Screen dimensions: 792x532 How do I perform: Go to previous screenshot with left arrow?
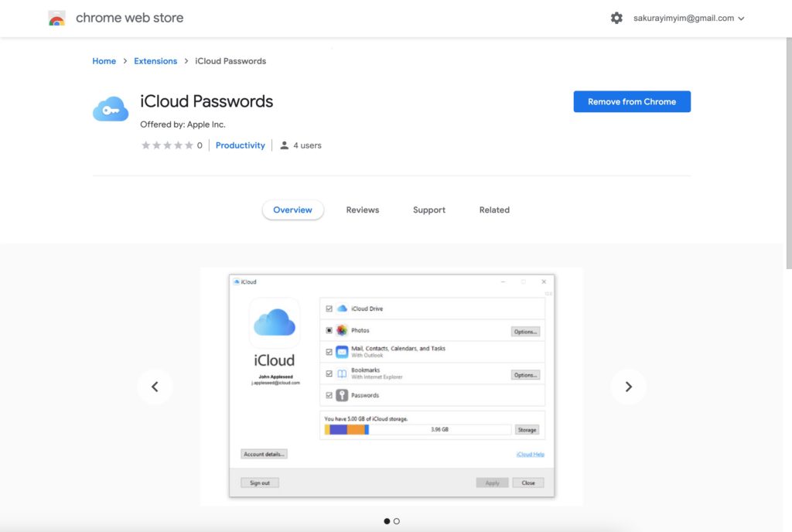pyautogui.click(x=155, y=387)
